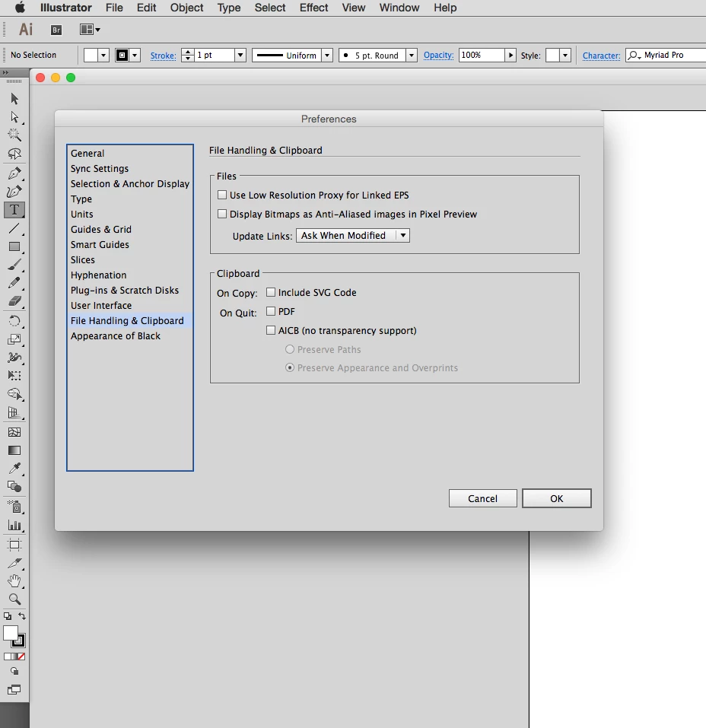Toggle Include SVG Code checkbox
This screenshot has height=728, width=706.
[271, 293]
